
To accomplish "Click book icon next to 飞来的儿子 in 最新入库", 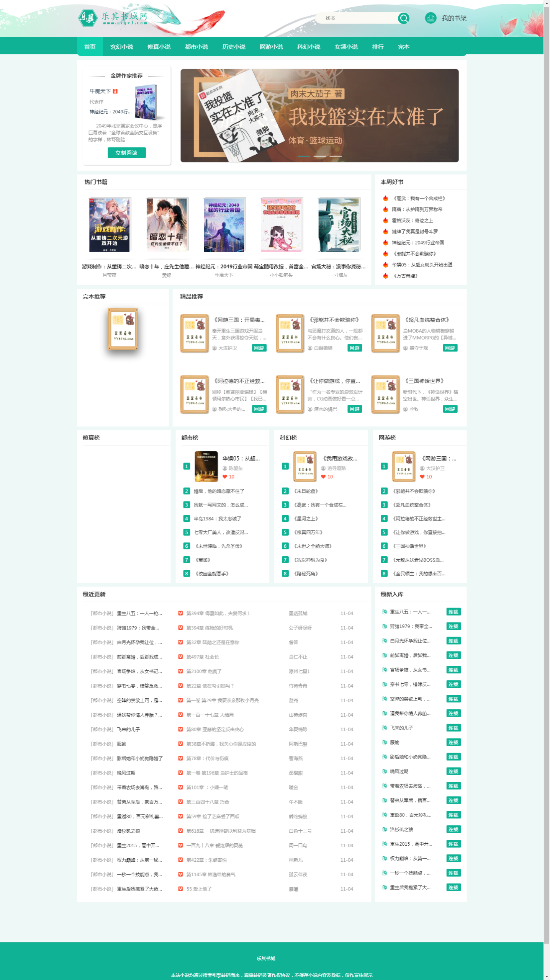I will point(384,728).
